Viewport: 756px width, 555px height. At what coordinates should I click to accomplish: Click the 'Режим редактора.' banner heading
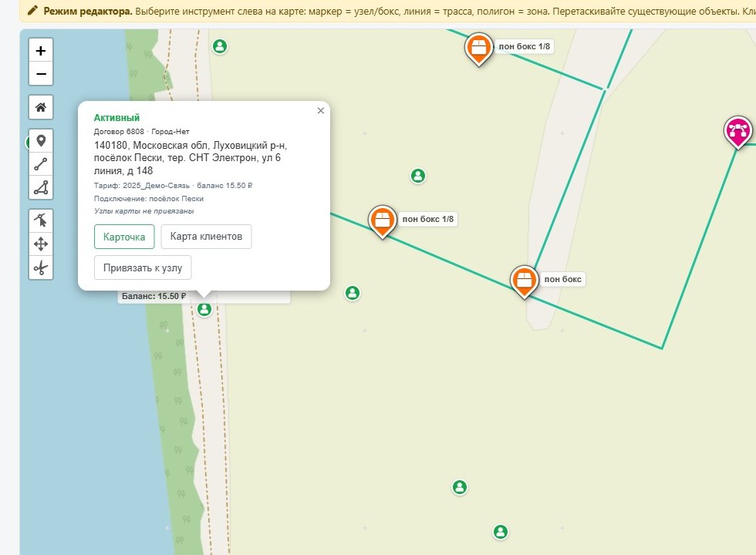click(88, 11)
